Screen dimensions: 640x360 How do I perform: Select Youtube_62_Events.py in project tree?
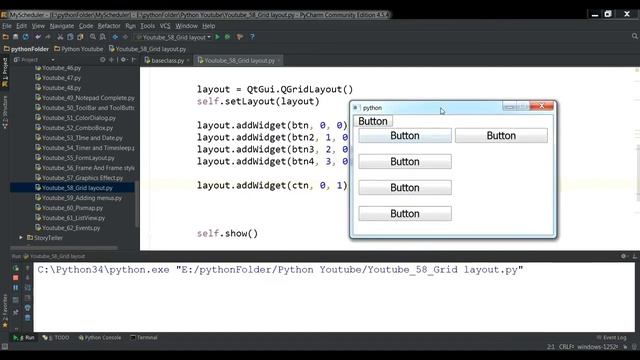pos(67,228)
